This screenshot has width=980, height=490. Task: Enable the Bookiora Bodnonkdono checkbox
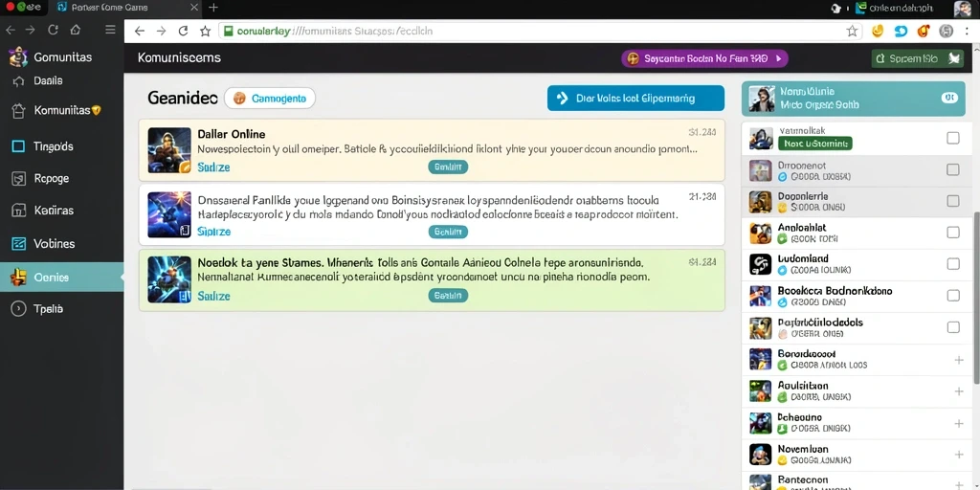pos(953,295)
